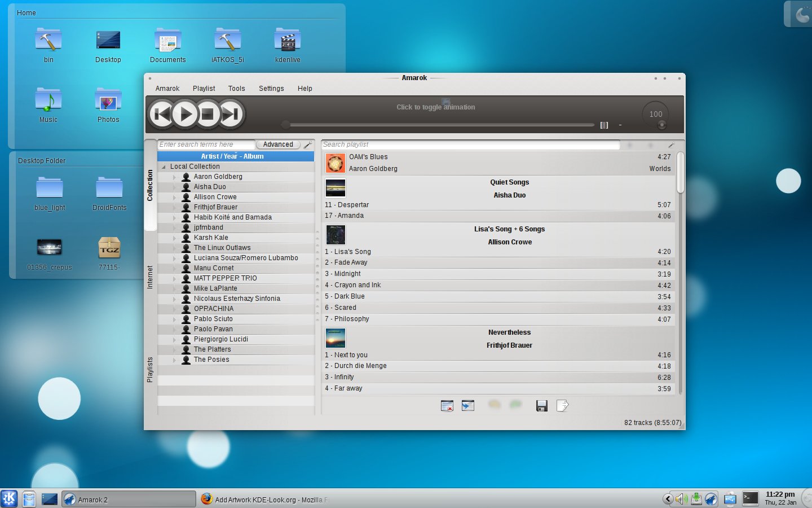Select track '7 - Philosophy'
Screen dimensions: 812x508
pyautogui.click(x=498, y=319)
